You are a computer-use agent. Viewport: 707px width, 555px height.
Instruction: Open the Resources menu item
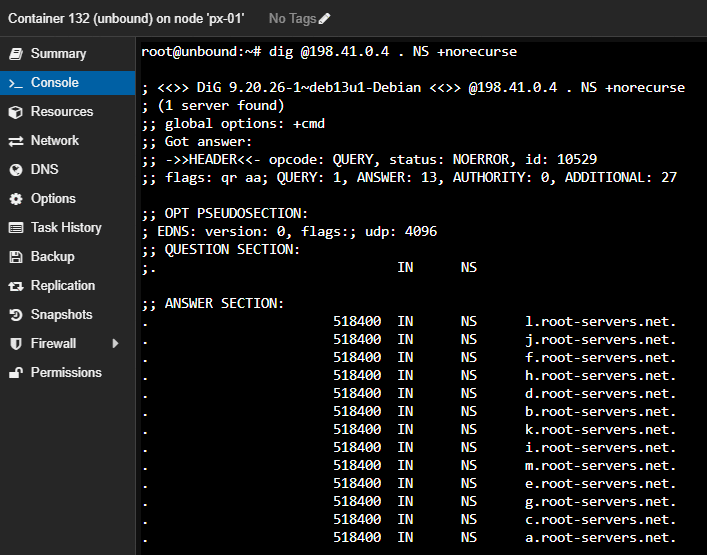click(x=68, y=112)
